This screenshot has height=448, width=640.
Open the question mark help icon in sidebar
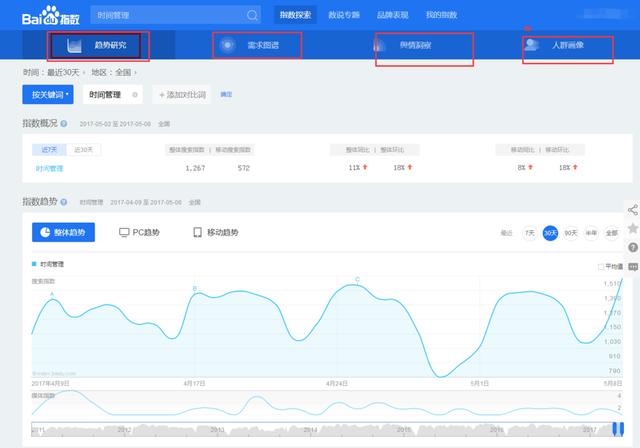(x=633, y=247)
